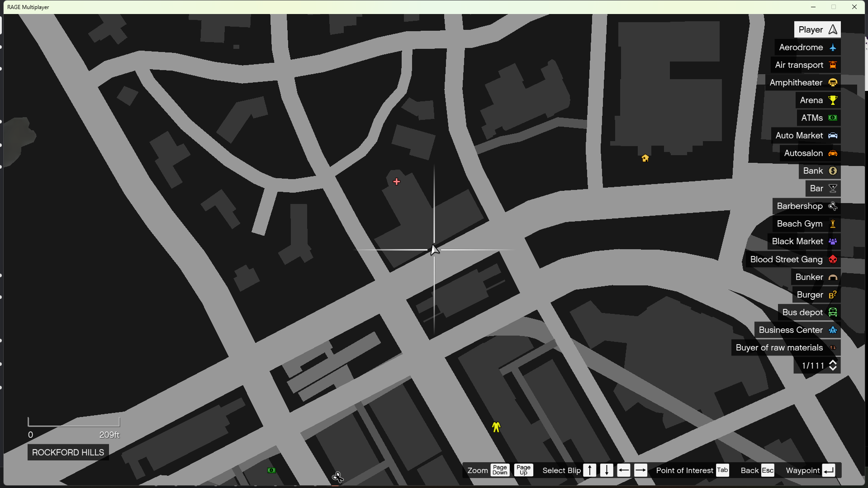Click the Black Market purple icon
868x488 pixels.
(833, 242)
